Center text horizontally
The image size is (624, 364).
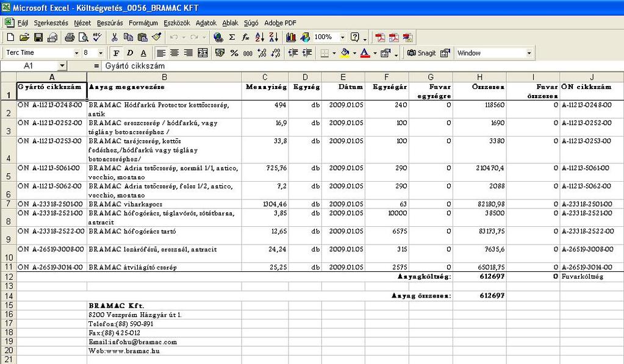point(174,53)
